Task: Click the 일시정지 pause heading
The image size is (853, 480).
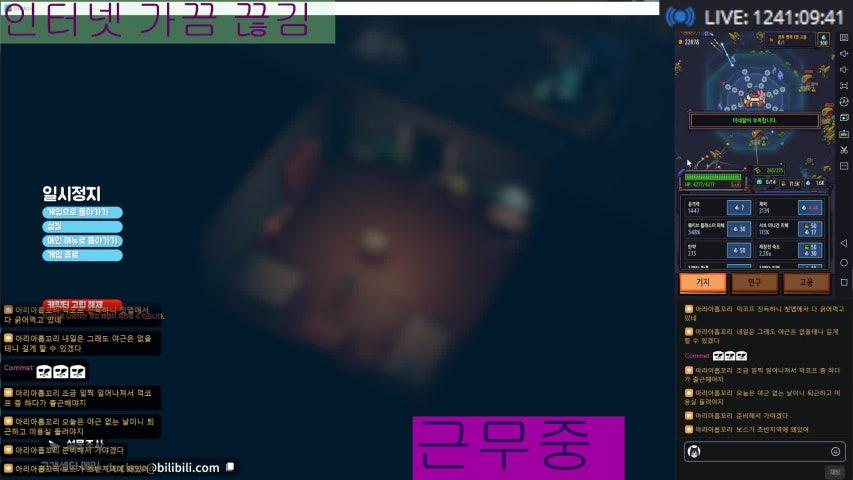Action: (x=71, y=194)
